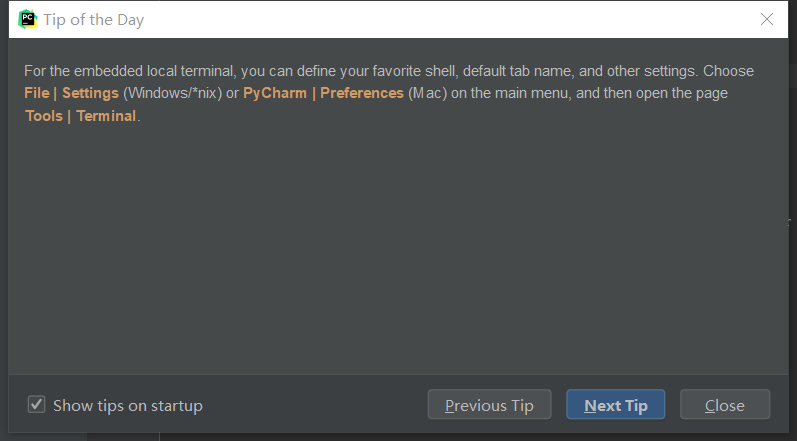This screenshot has height=441, width=797.
Task: Go to the Previous Tip
Action: tap(489, 405)
